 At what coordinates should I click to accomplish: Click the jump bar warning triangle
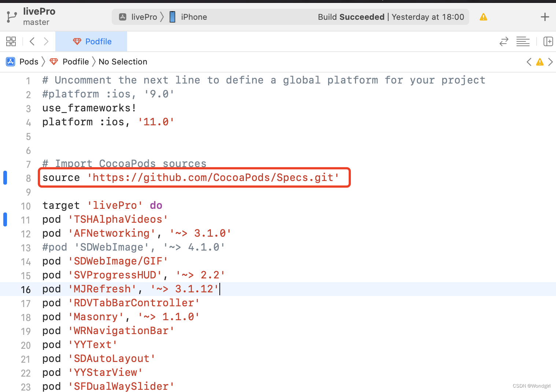[x=540, y=62]
